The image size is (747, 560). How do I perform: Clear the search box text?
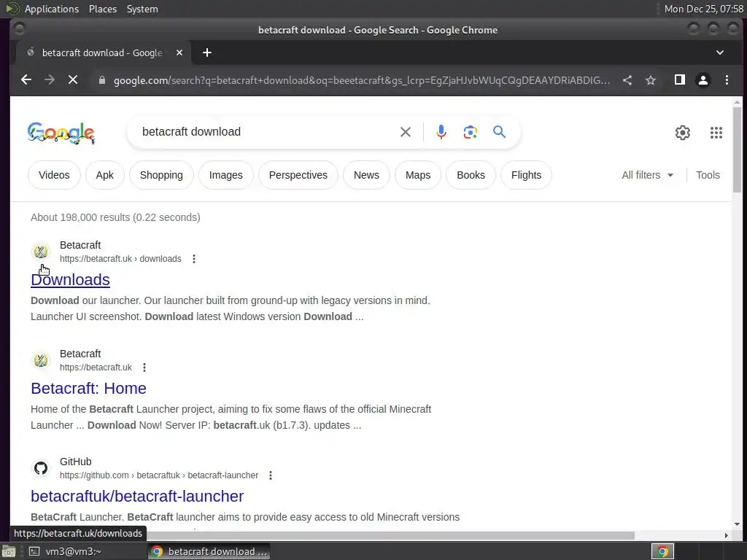click(x=406, y=132)
